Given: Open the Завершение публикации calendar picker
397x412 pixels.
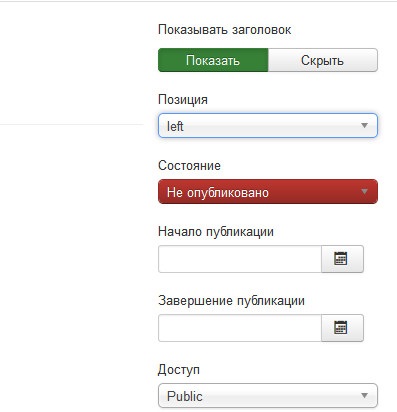Looking at the screenshot, I should (x=342, y=328).
